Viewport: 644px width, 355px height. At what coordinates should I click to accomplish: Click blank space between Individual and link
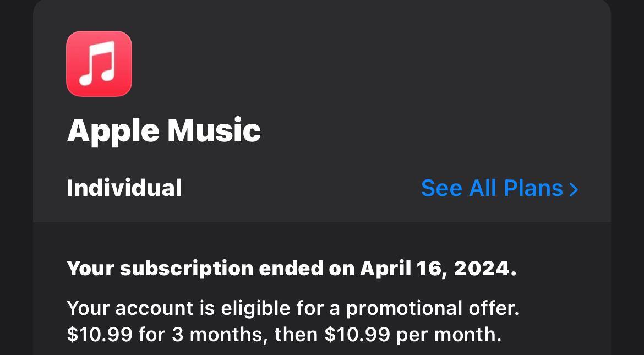click(300, 188)
